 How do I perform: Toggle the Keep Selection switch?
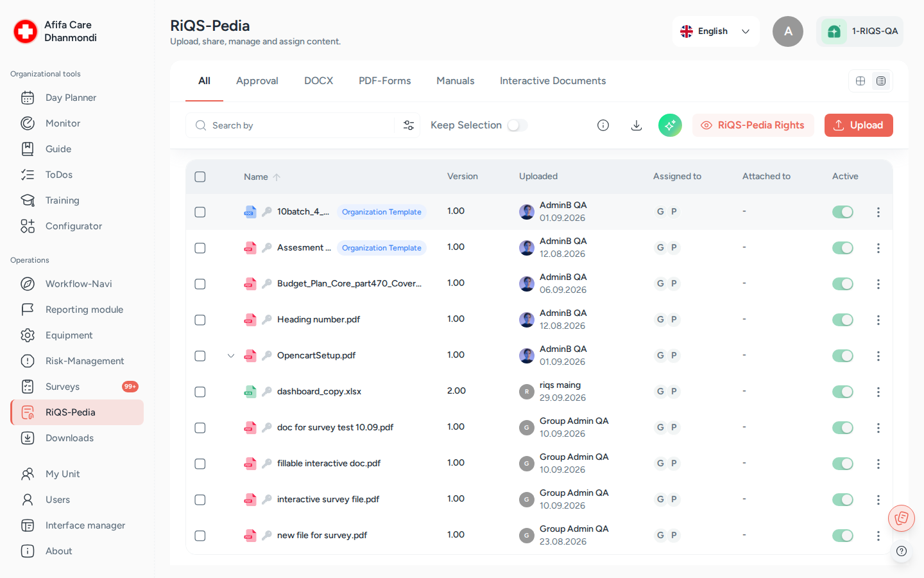coord(517,125)
